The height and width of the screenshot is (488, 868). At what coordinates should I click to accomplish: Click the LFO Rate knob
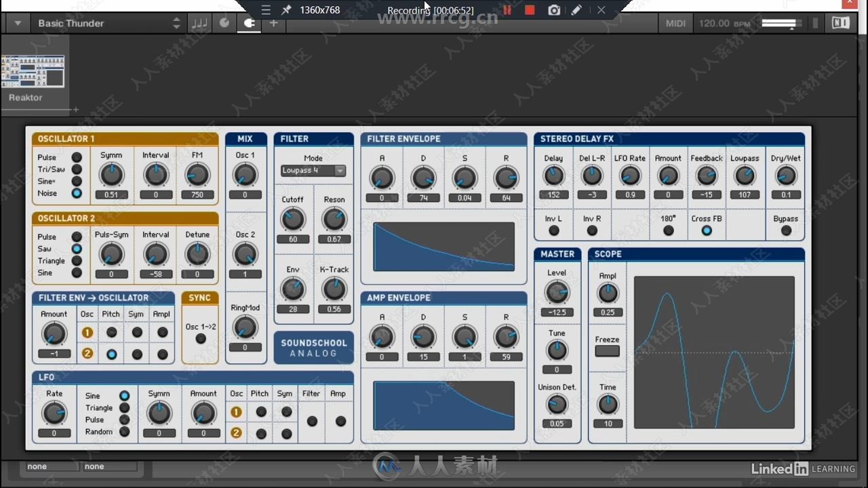pyautogui.click(x=54, y=413)
